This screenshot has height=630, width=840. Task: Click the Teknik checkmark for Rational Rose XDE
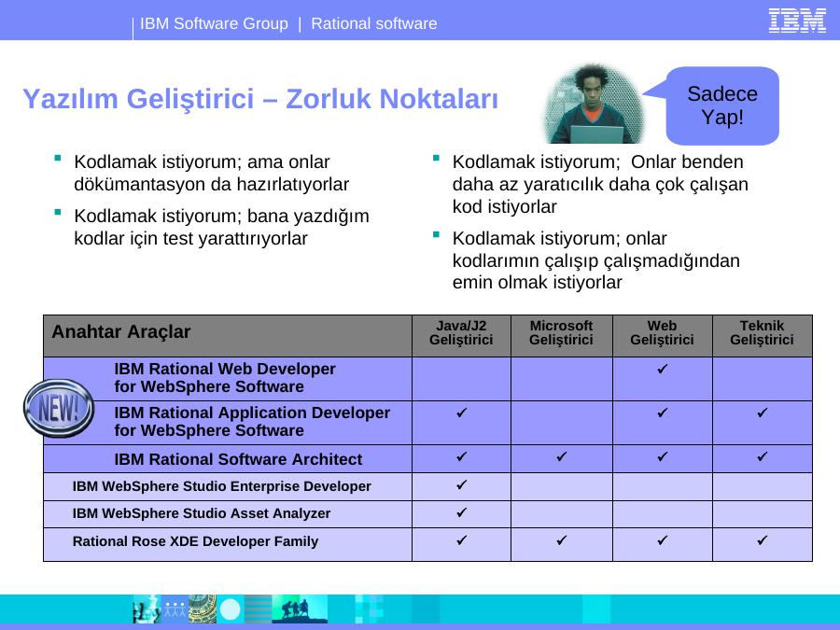(763, 540)
